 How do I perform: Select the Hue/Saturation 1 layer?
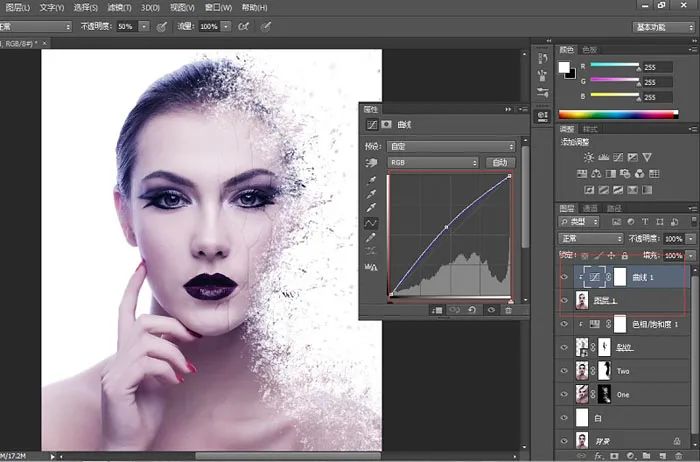655,325
